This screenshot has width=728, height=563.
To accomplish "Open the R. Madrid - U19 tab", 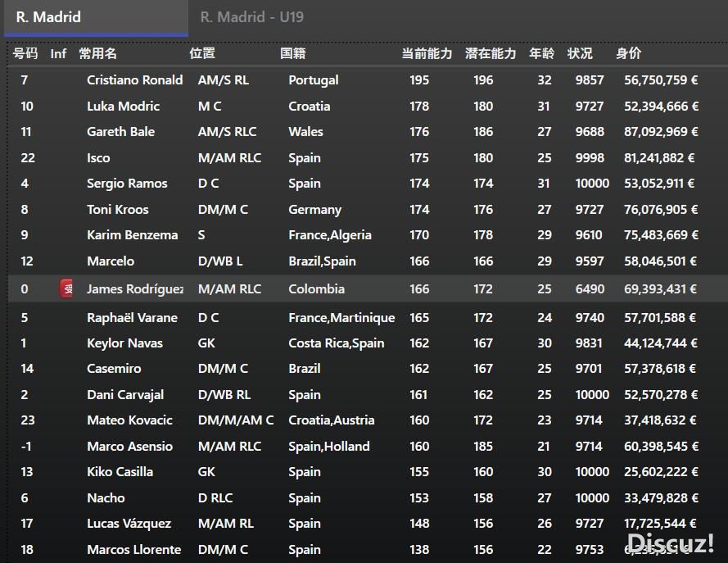I will (x=251, y=18).
